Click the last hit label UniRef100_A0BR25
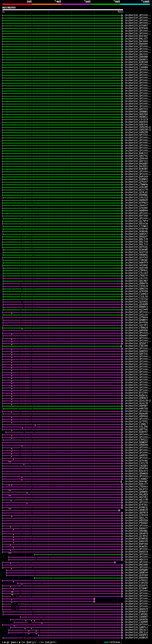Viewport: 152px width, 644px height. [x=137, y=638]
